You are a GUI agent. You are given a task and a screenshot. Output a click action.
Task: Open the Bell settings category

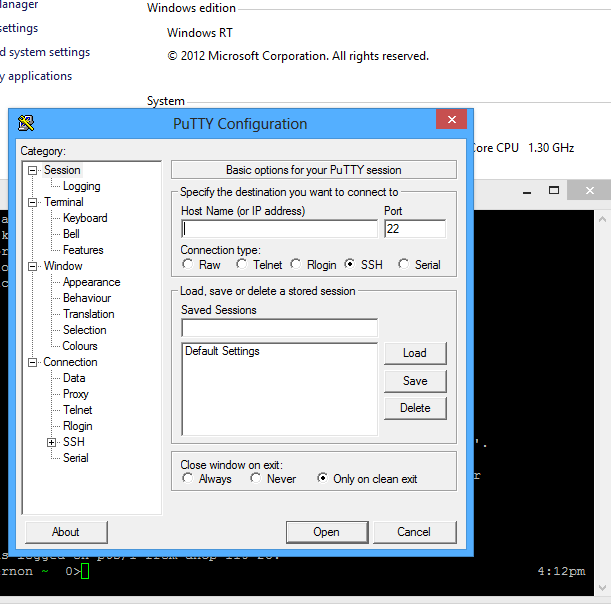pos(71,234)
